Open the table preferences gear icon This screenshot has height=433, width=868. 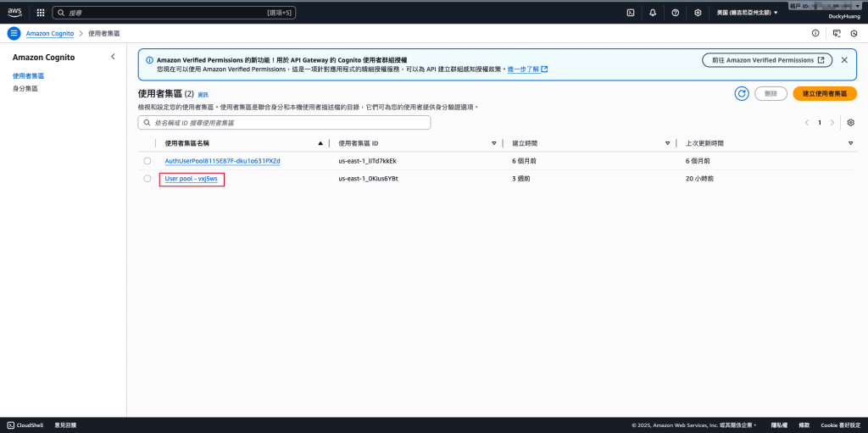click(851, 122)
